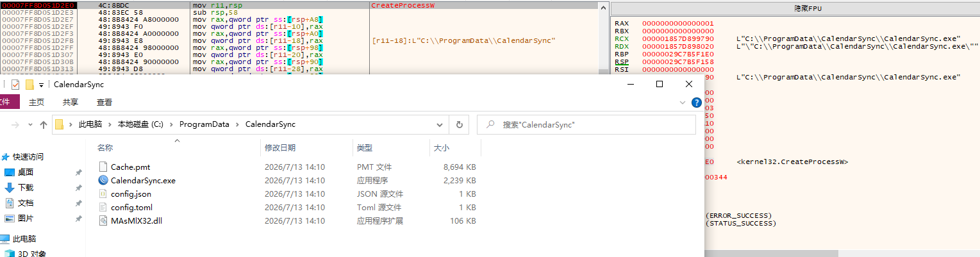
Task: Select the JSON 源文件 type cell
Action: [x=379, y=194]
